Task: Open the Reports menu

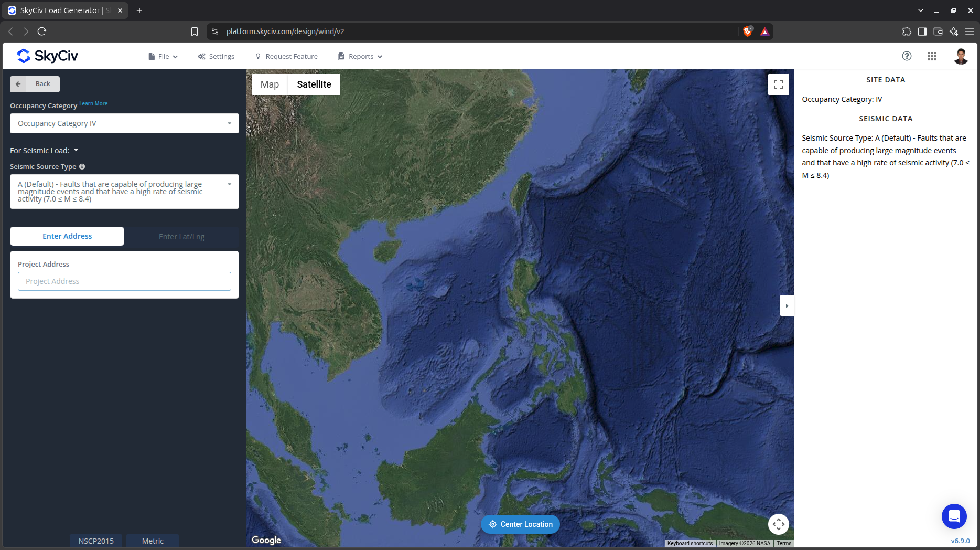Action: (x=360, y=57)
